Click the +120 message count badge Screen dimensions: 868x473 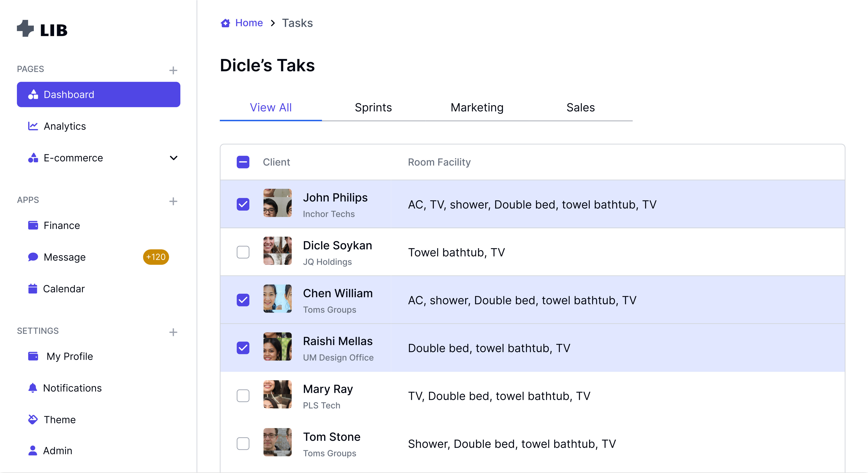[x=156, y=257]
